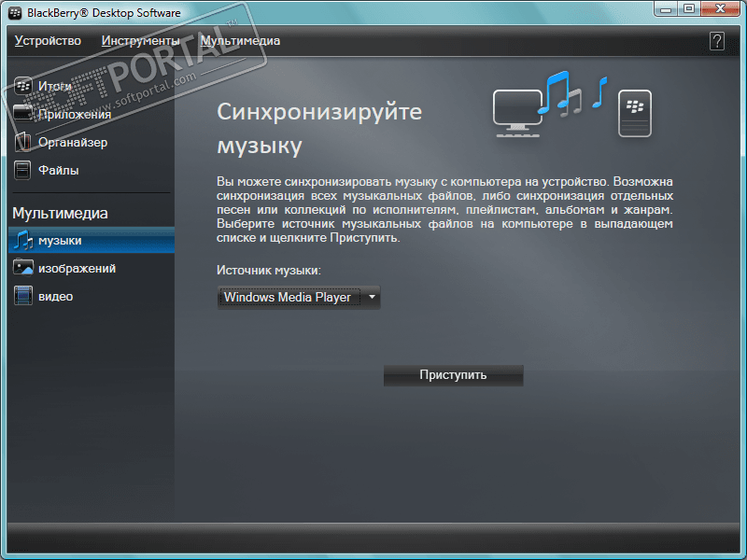Click the film icon beside видео
The height and width of the screenshot is (560, 747).
tap(22, 296)
